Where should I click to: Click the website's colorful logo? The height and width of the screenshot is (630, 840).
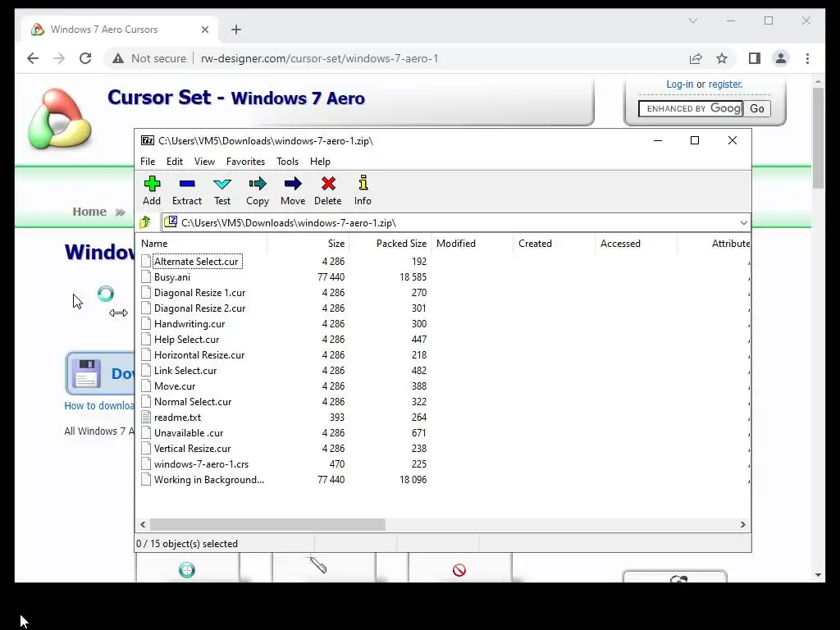click(x=59, y=119)
